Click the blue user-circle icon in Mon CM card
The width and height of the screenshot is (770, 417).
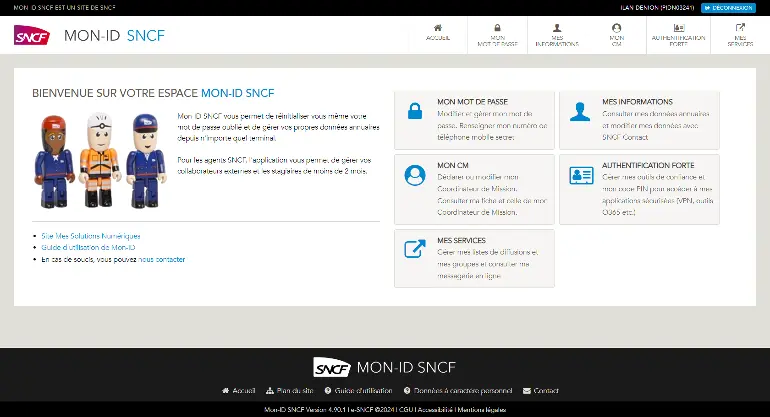[x=415, y=175]
